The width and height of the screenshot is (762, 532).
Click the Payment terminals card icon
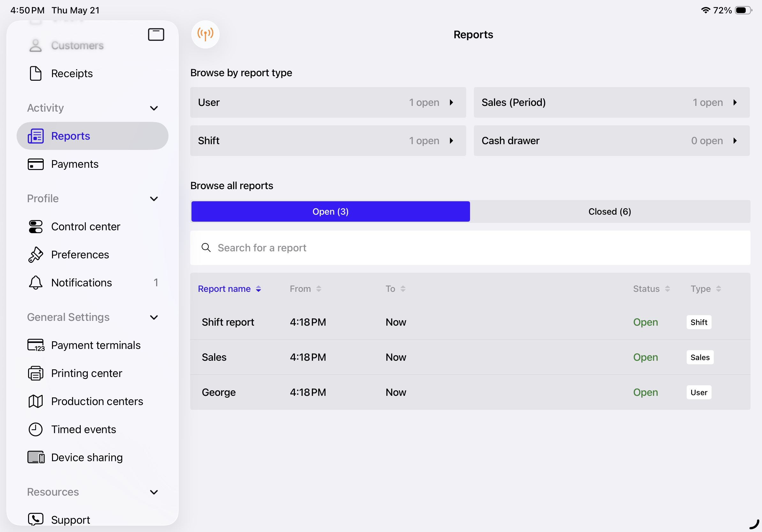[36, 345]
